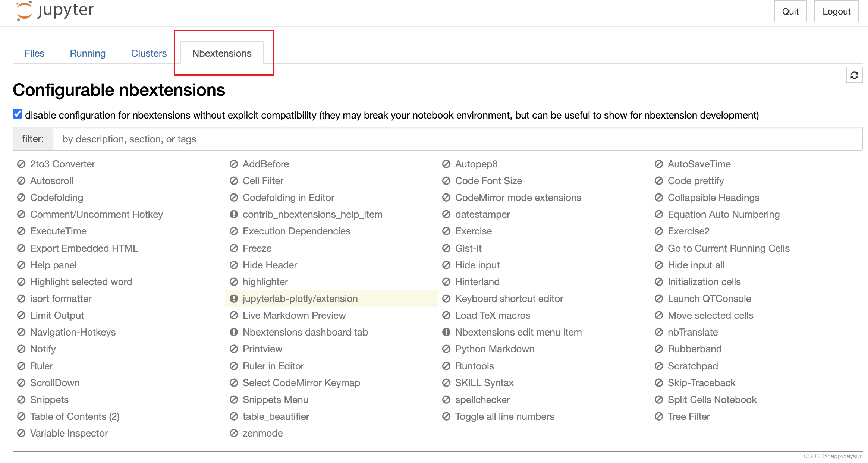The height and width of the screenshot is (463, 868).
Task: Click the Quit button
Action: click(x=790, y=11)
